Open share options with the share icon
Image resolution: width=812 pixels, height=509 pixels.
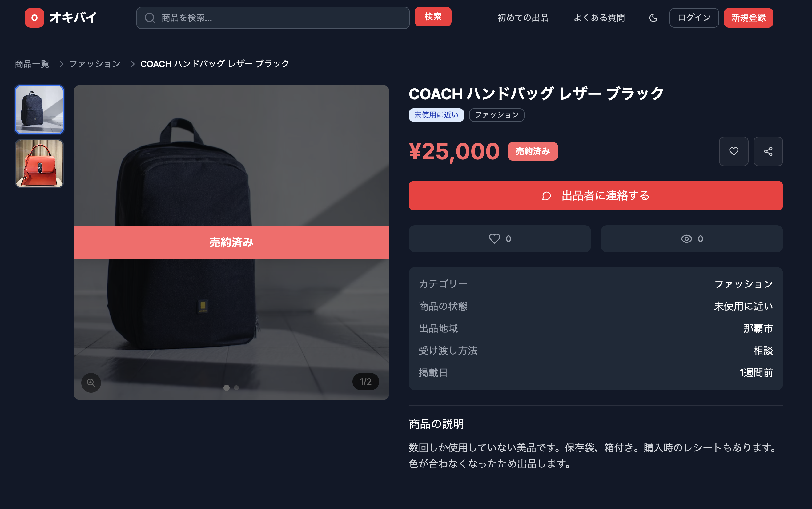768,151
